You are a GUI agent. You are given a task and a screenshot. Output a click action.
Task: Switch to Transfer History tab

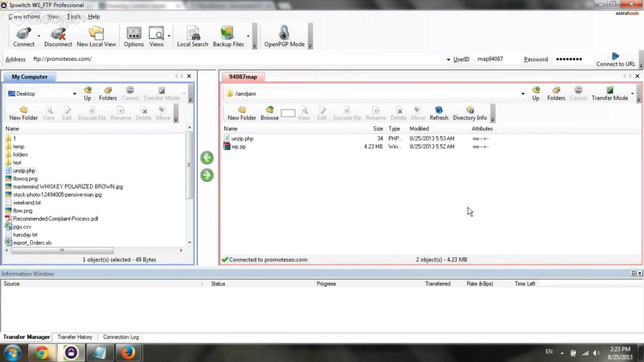pyautogui.click(x=74, y=337)
